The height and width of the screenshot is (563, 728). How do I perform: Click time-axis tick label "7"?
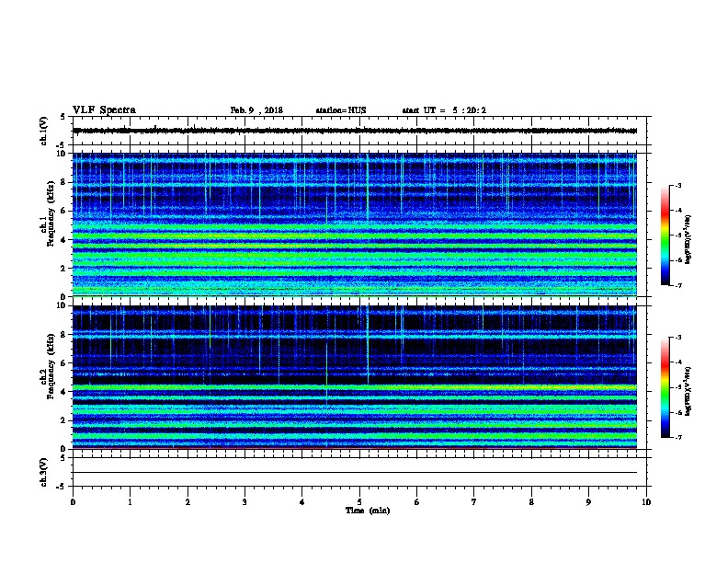(474, 501)
